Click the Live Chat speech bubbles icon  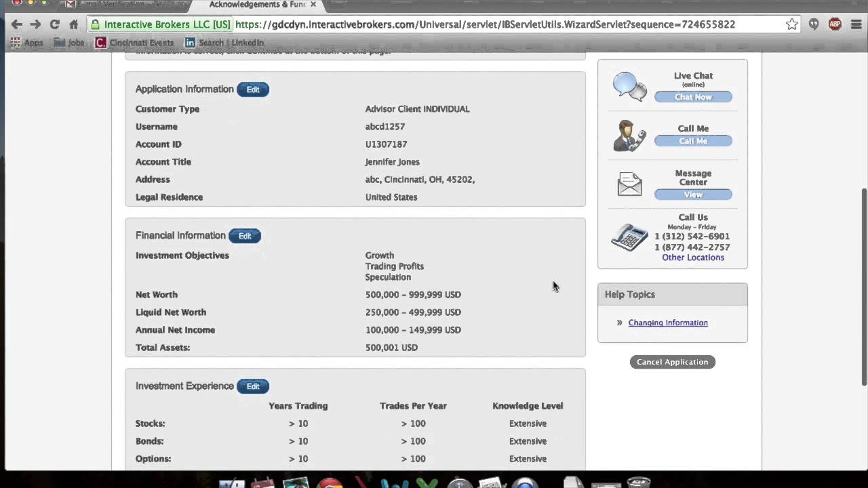630,86
